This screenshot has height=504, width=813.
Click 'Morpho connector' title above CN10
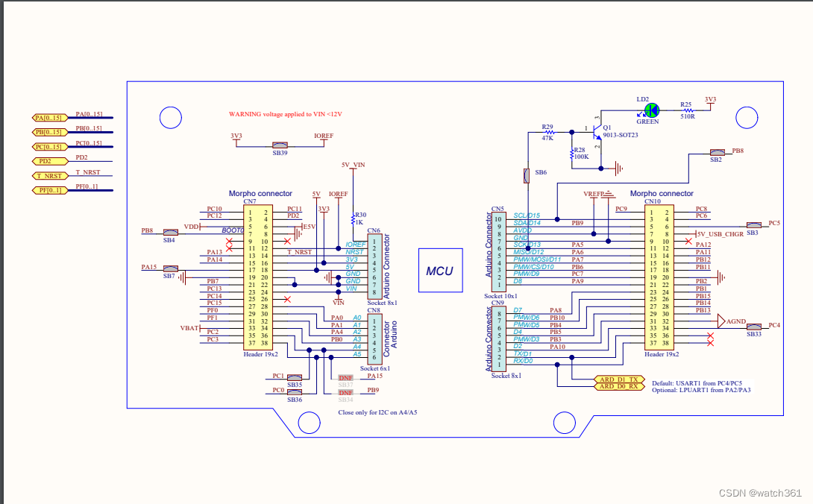pyautogui.click(x=662, y=193)
